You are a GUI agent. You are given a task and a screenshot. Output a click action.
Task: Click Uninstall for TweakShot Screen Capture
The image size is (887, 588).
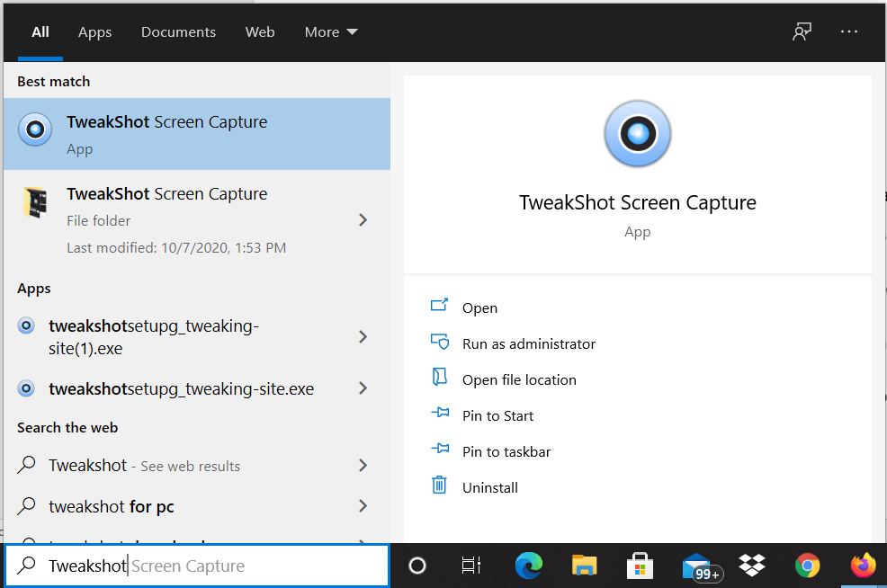click(x=489, y=486)
